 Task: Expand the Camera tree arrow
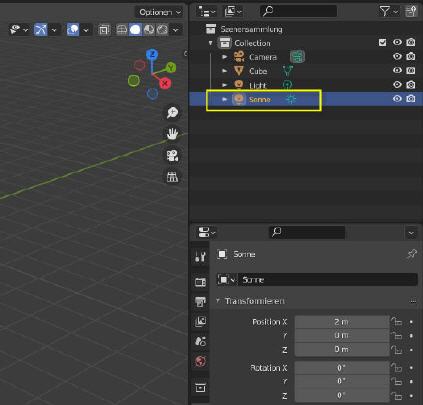tap(225, 57)
